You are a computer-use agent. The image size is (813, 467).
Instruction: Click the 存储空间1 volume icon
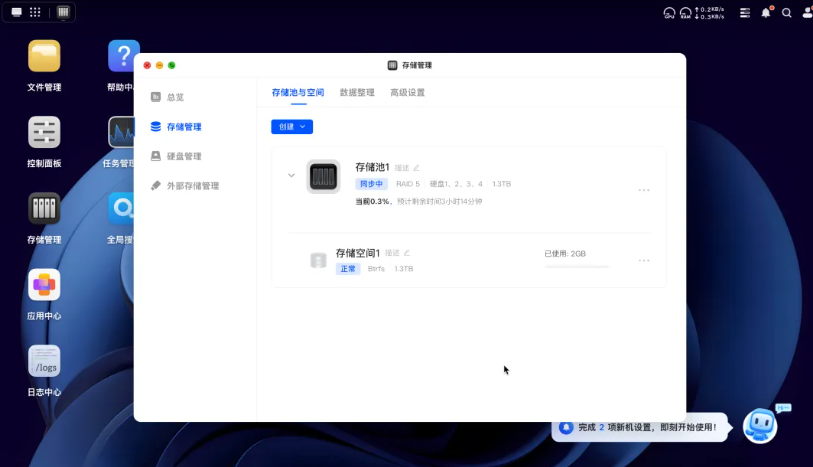318,260
